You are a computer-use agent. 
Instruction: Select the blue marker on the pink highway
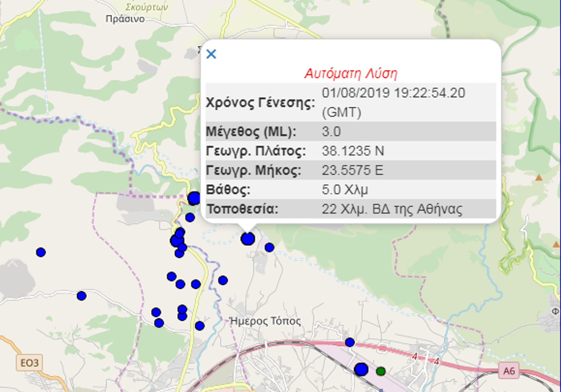[x=350, y=342]
